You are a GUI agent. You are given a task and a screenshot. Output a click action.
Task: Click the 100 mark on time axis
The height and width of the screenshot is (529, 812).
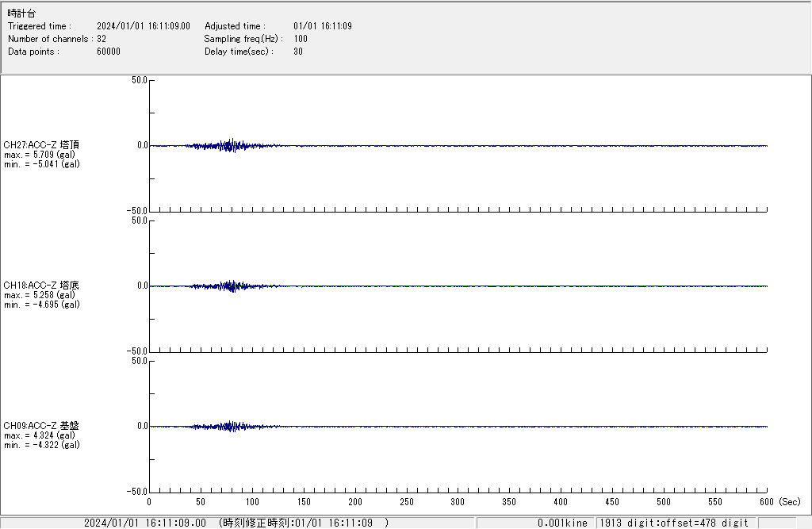(252, 502)
